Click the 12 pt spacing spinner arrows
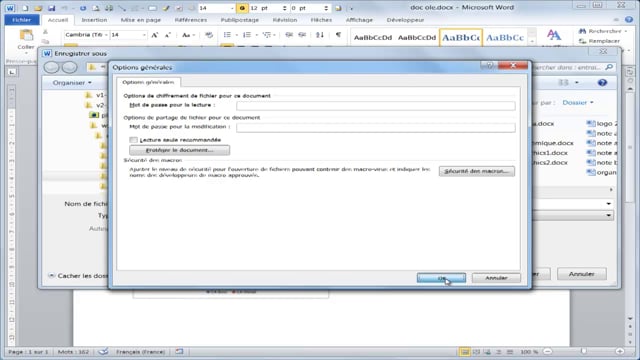This screenshot has width=640, height=360. click(284, 8)
